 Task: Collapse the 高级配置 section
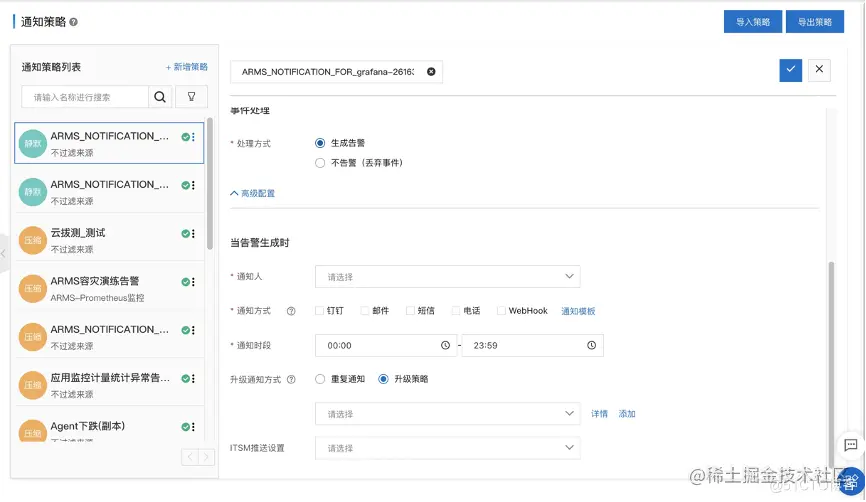pos(252,193)
